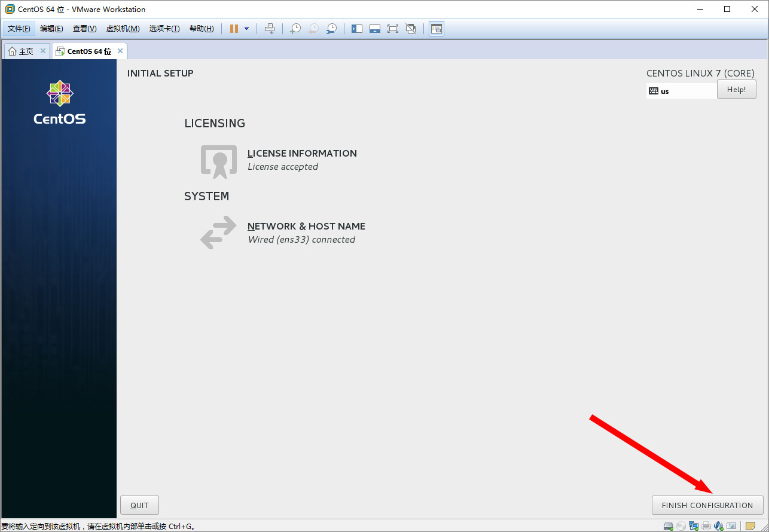Open the power options dropdown arrow
Image resolution: width=769 pixels, height=532 pixels.
click(x=246, y=29)
